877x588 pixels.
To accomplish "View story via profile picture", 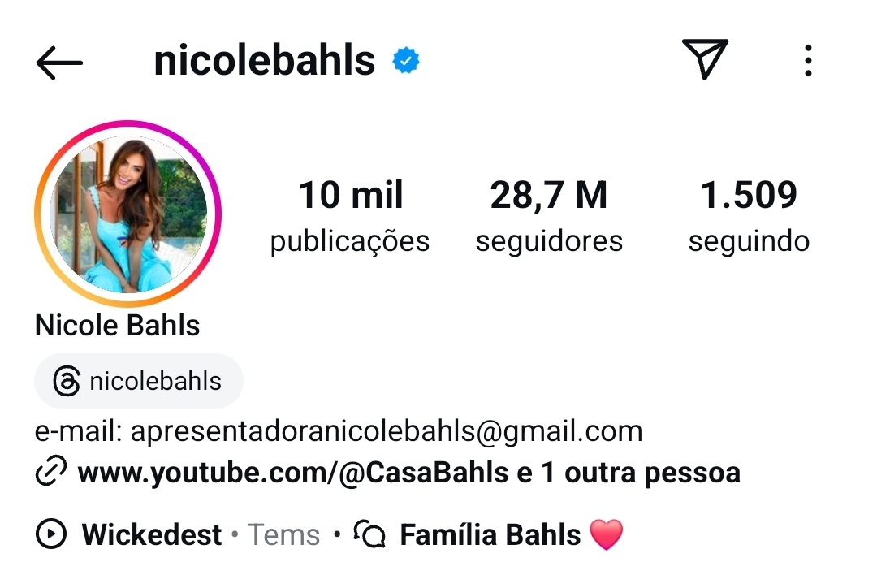I will [128, 214].
